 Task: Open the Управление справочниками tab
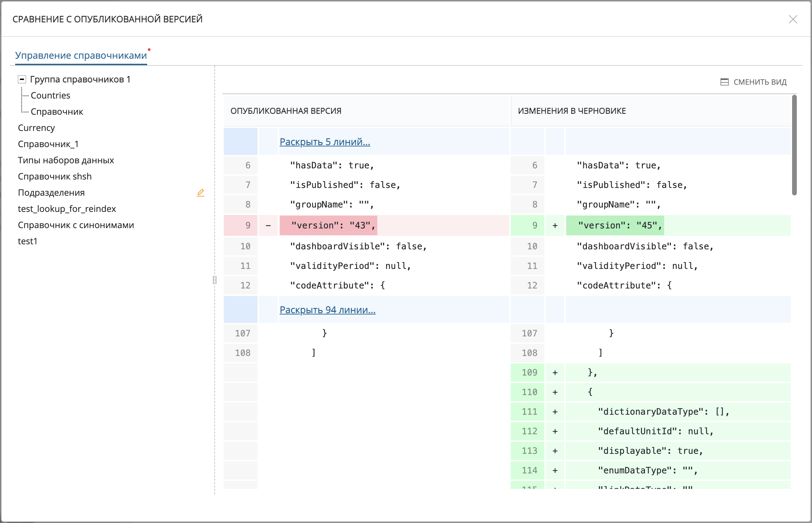coord(81,55)
